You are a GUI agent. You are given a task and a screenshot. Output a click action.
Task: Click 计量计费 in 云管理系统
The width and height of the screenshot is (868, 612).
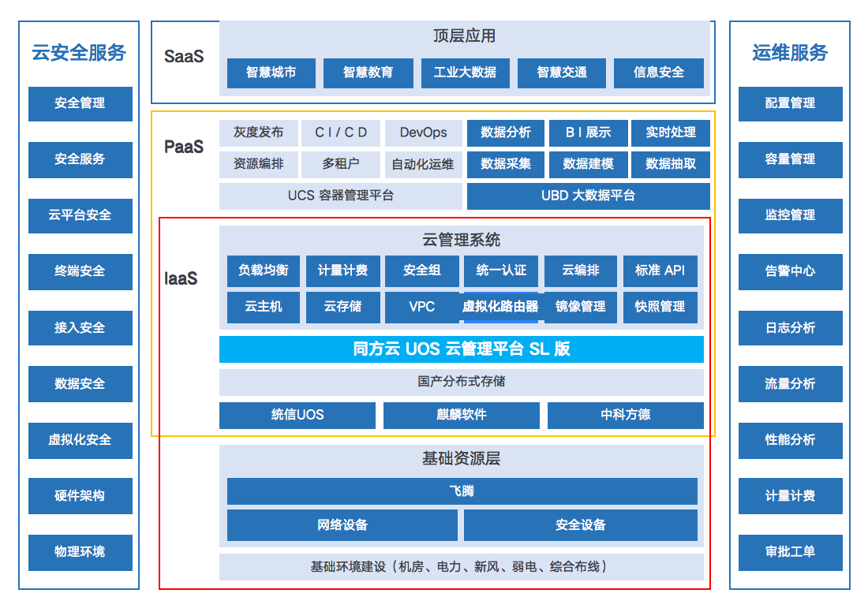pyautogui.click(x=343, y=271)
